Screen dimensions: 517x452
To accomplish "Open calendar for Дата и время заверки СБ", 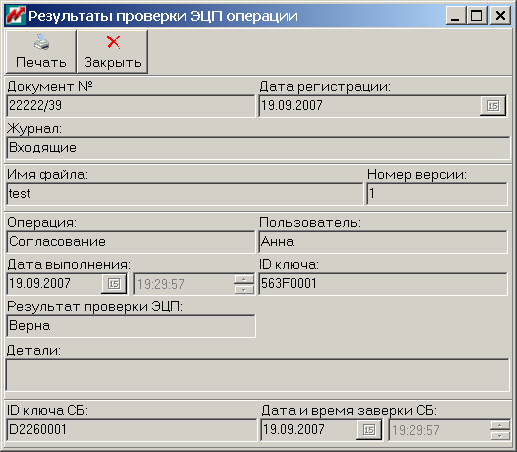I will (369, 430).
